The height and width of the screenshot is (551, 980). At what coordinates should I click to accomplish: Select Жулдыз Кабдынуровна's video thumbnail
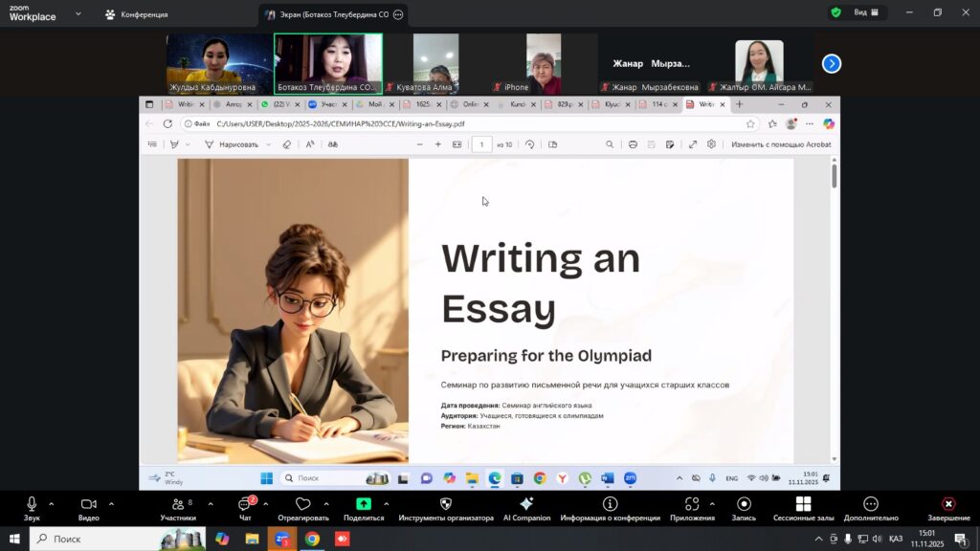(219, 63)
